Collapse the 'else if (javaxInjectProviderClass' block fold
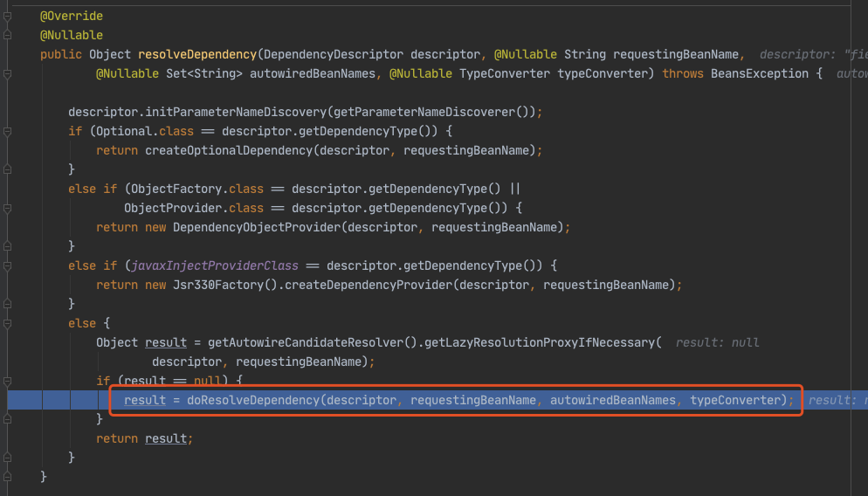The height and width of the screenshot is (496, 868). (x=7, y=266)
